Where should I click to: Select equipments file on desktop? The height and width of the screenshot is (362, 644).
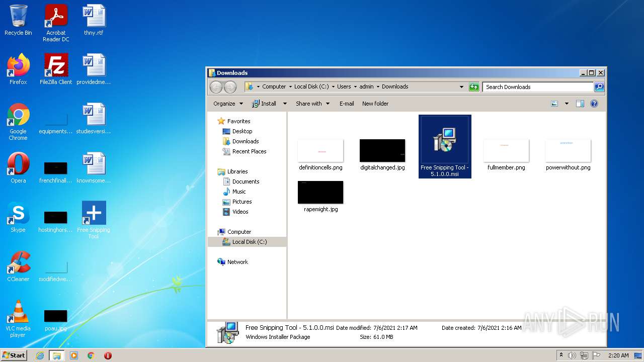pyautogui.click(x=56, y=125)
